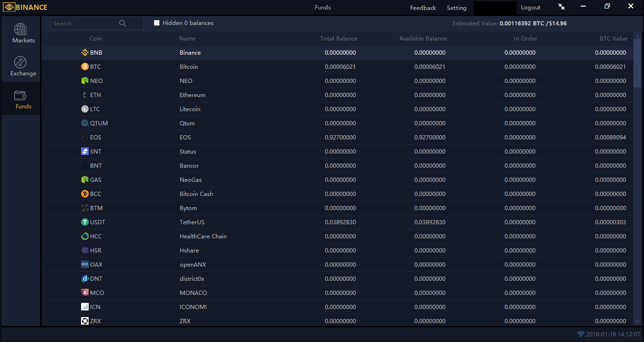Click the BCC coin icon
The width and height of the screenshot is (644, 342).
coord(85,194)
